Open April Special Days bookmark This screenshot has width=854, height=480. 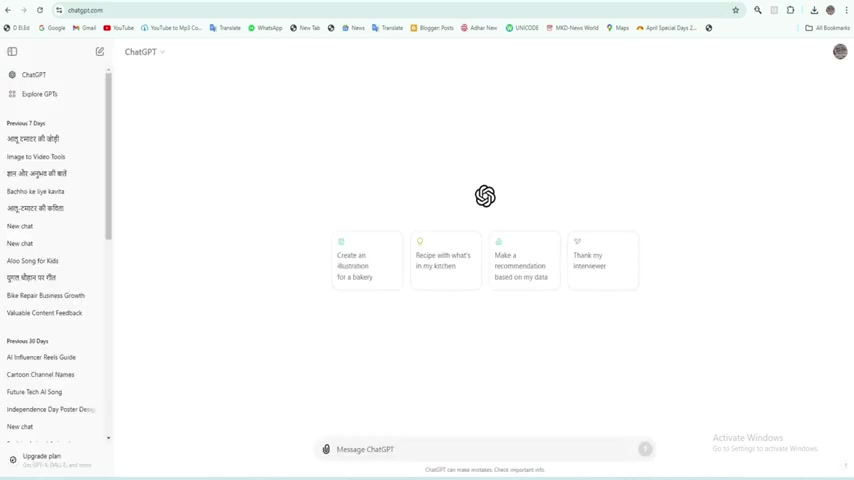pos(666,28)
